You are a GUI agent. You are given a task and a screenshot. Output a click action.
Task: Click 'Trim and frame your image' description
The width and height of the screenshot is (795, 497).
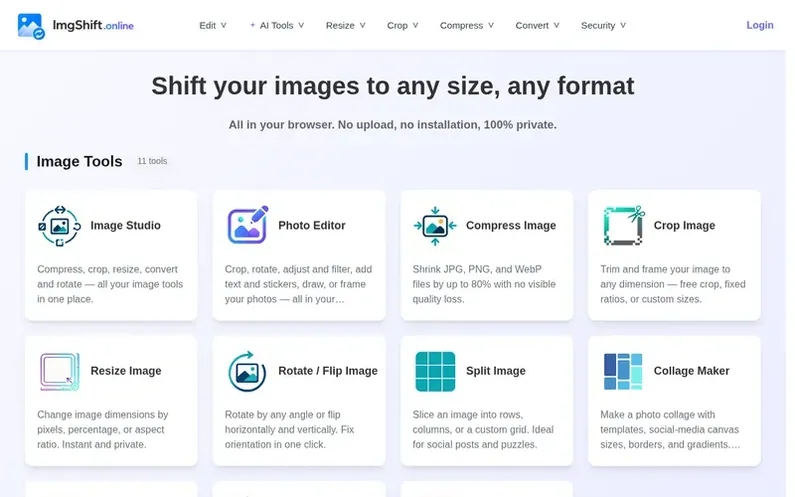[673, 284]
